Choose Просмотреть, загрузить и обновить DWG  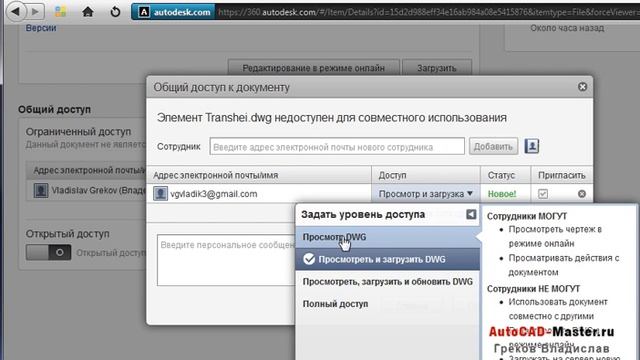(x=387, y=282)
